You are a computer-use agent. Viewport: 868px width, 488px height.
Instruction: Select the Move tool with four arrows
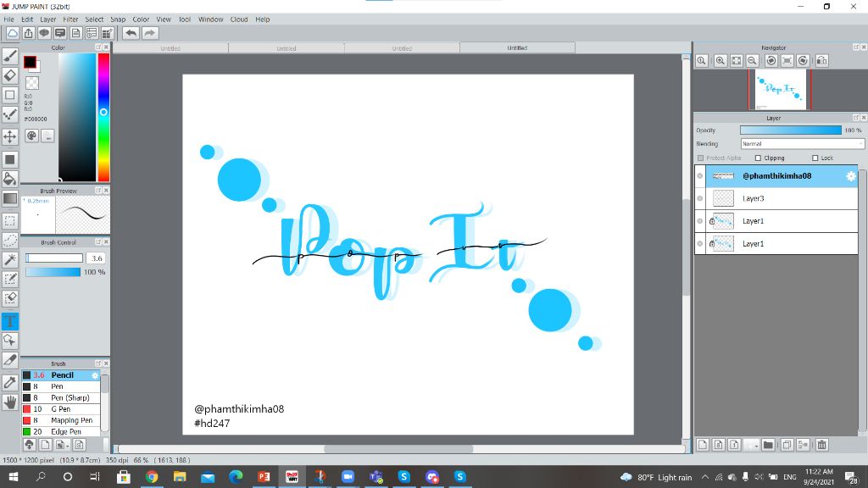pyautogui.click(x=10, y=136)
